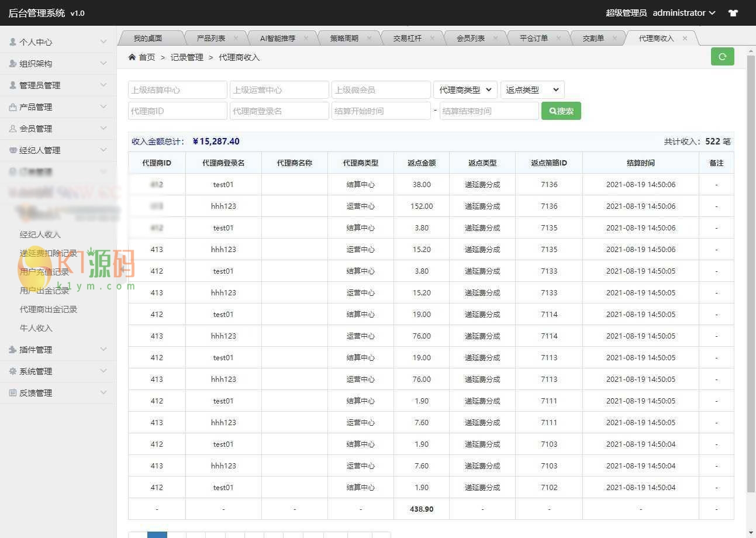756x538 pixels.
Task: Open the 代理商类型 dropdown
Action: 465,89
